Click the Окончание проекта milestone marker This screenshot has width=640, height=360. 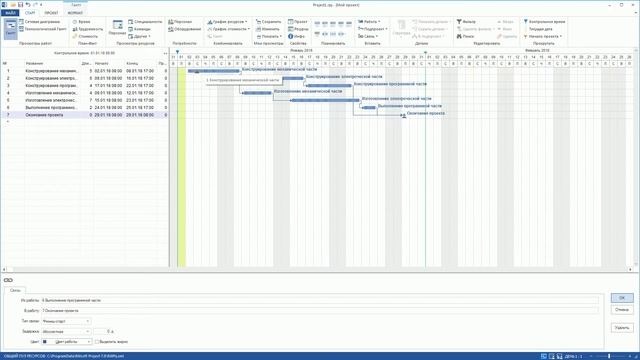click(x=404, y=116)
